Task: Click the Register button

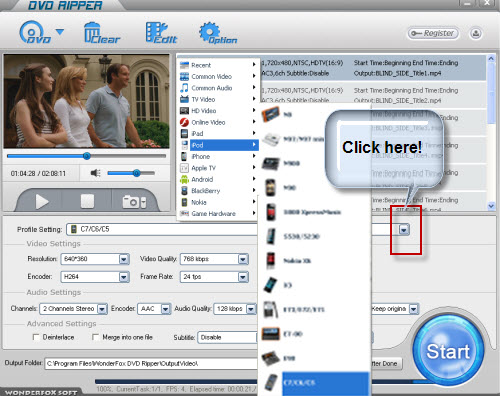Action: point(433,33)
